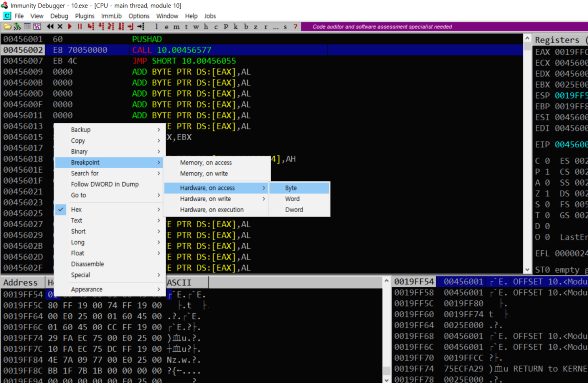Expand the Short display submenu
Screen dimensions: 588x383
(x=109, y=231)
